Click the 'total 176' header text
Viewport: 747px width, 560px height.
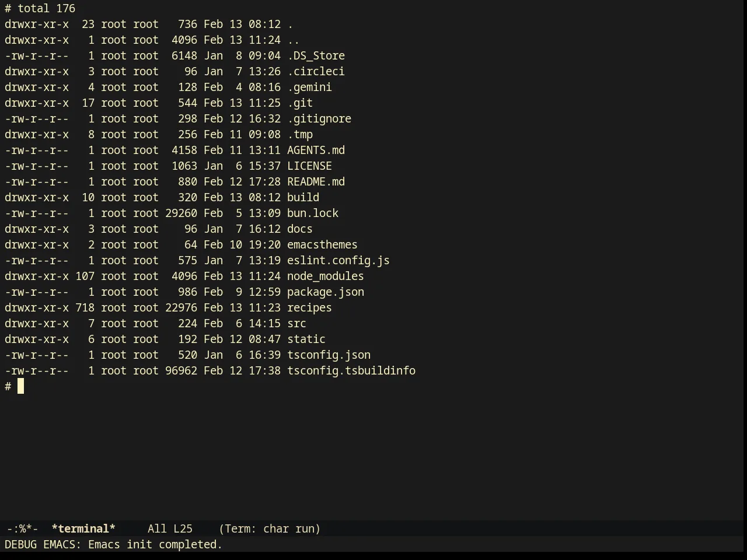click(46, 8)
